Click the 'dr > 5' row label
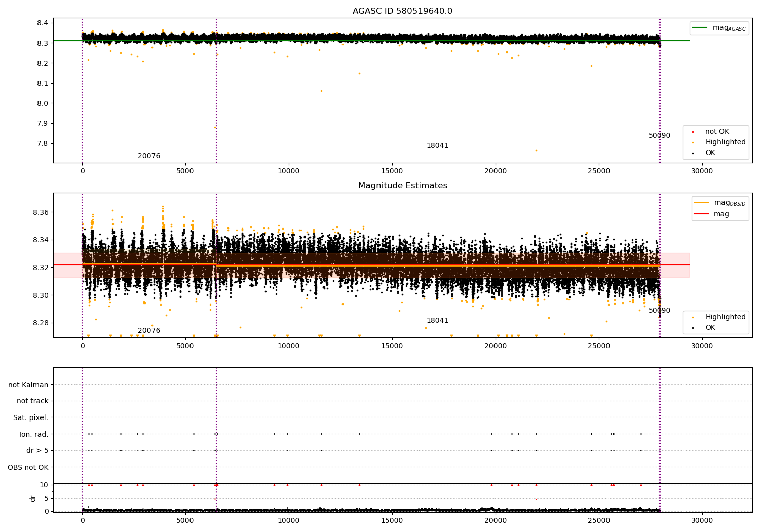Viewport: 760px width, 532px height. 37,451
